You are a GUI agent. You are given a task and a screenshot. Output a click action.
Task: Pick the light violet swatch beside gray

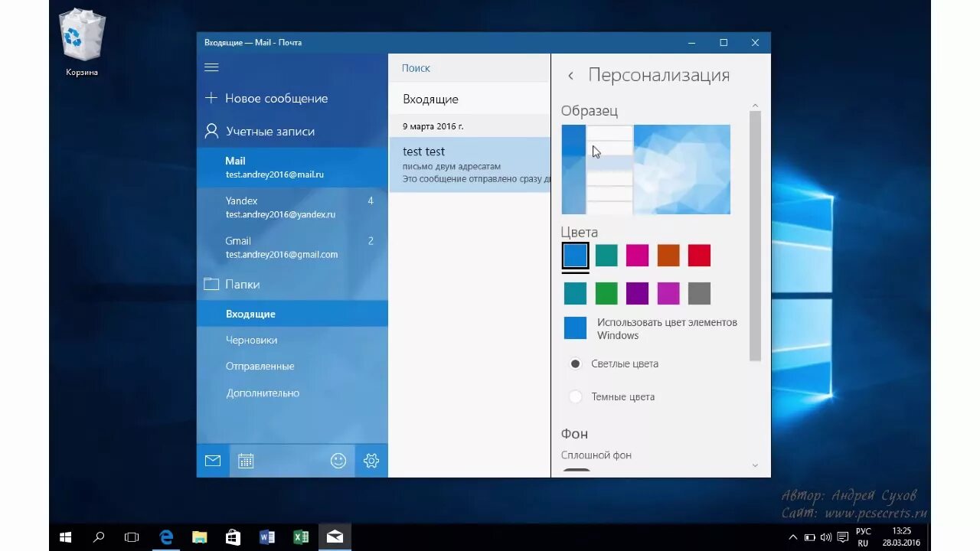pyautogui.click(x=668, y=293)
